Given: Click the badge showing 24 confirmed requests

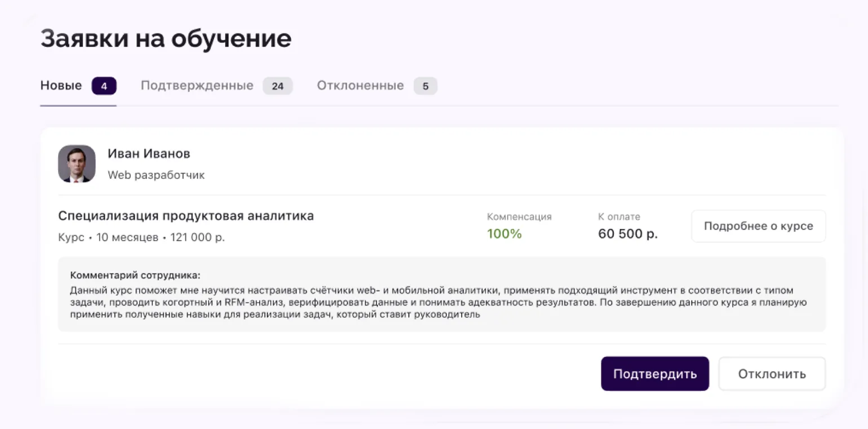Looking at the screenshot, I should point(277,86).
